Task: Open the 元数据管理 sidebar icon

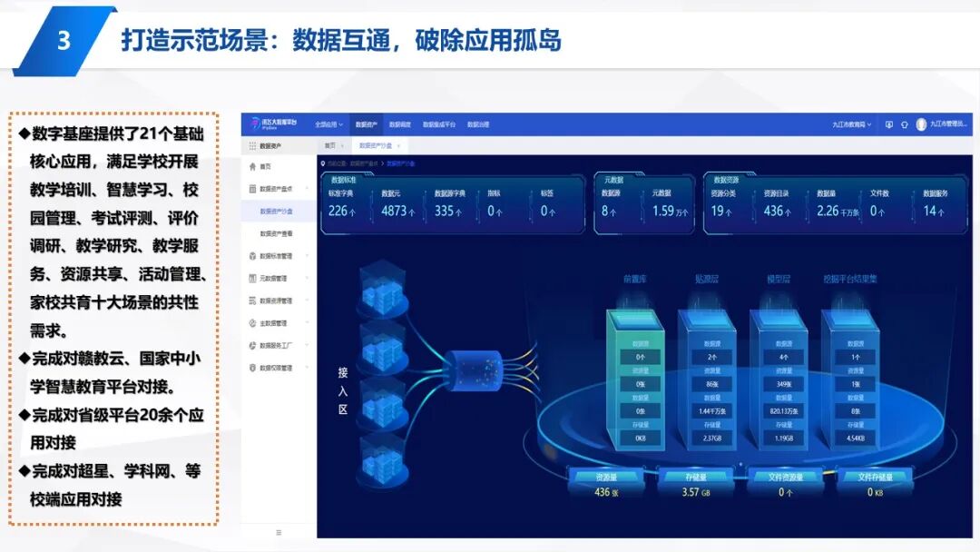Action: 250,276
